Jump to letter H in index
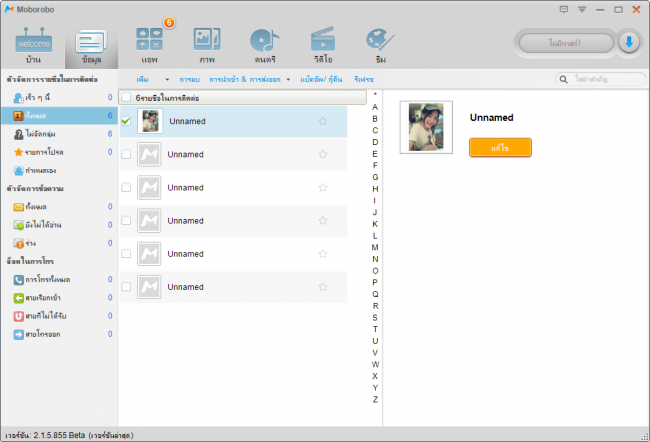 coord(375,189)
